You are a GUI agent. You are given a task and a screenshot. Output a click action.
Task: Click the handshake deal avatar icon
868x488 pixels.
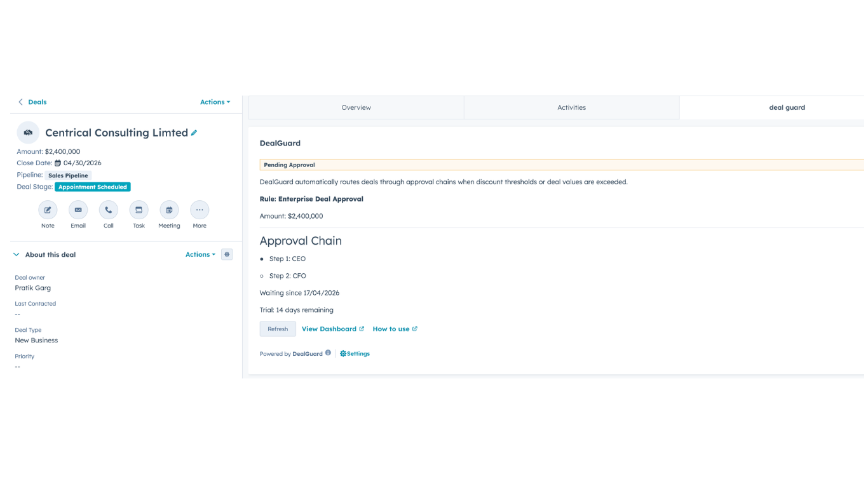[28, 133]
